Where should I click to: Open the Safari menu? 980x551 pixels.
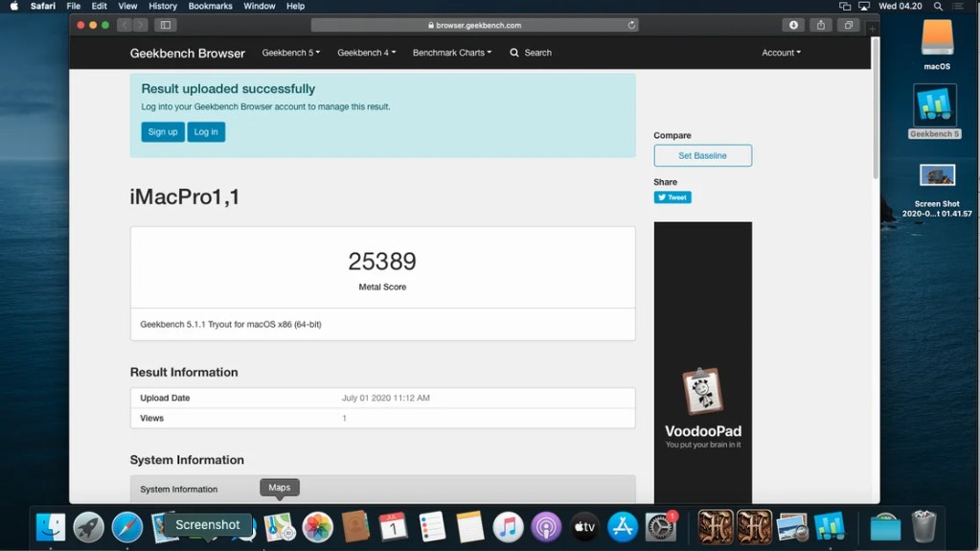click(43, 7)
